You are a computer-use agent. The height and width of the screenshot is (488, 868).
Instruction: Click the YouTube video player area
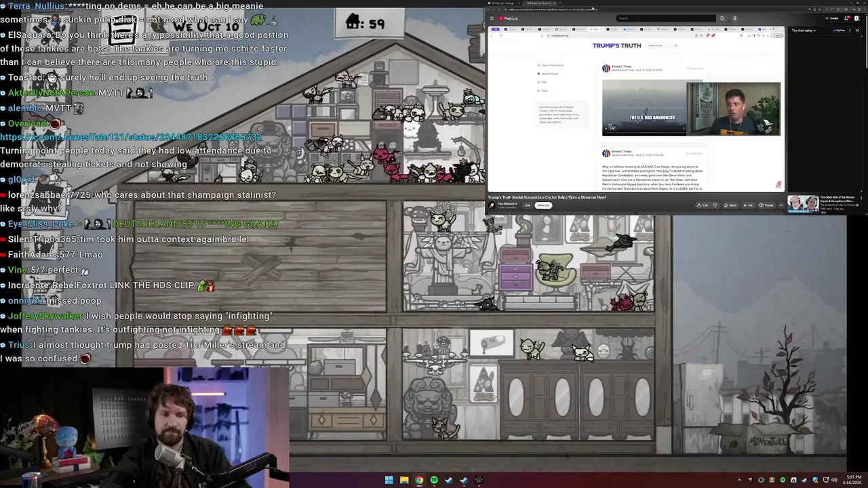pyautogui.click(x=635, y=109)
